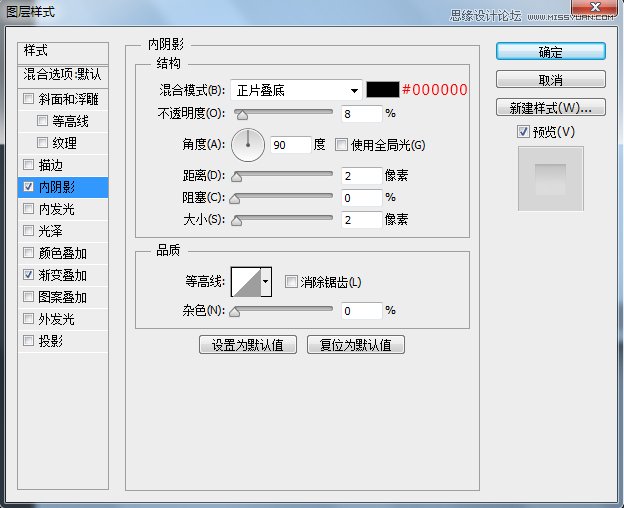Enable the 投影 checkbox

tap(28, 341)
